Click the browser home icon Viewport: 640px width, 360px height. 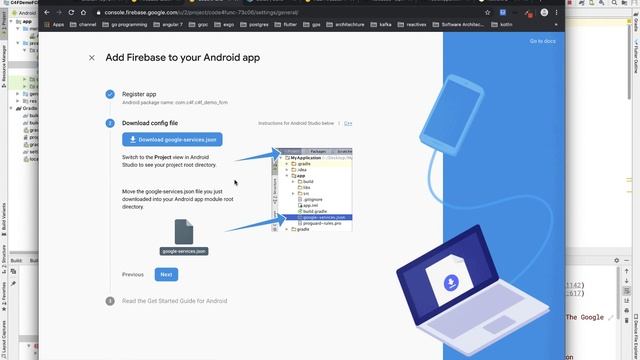(84, 13)
